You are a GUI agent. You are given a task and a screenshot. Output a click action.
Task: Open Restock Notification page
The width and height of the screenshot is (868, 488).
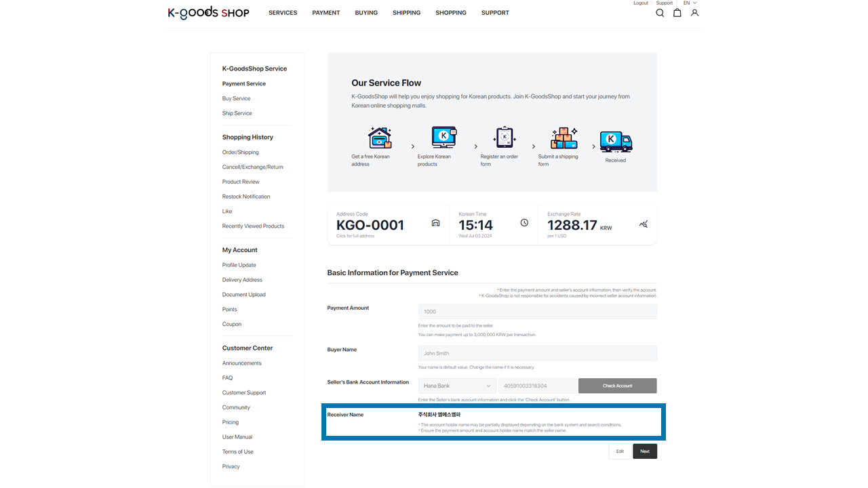(246, 197)
